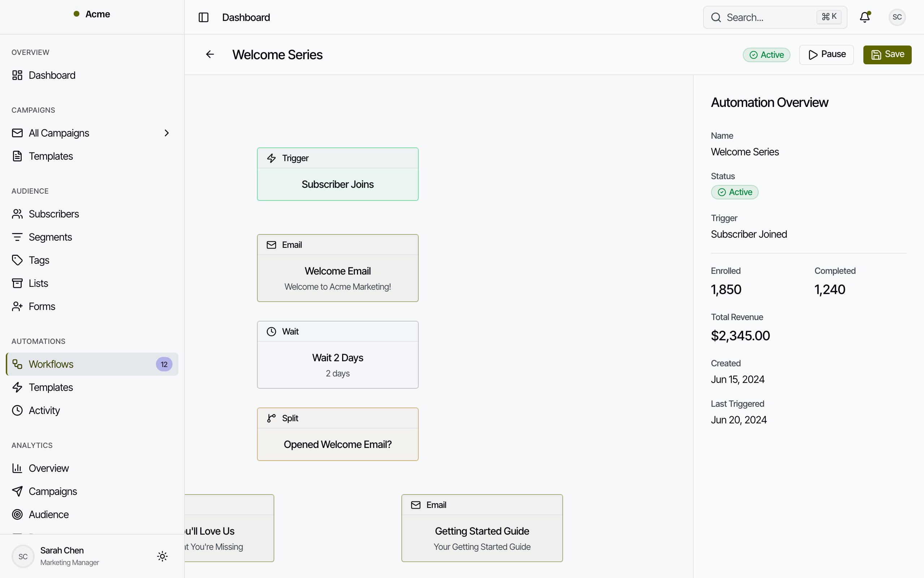Select the Getting Started Guide node

click(x=482, y=528)
